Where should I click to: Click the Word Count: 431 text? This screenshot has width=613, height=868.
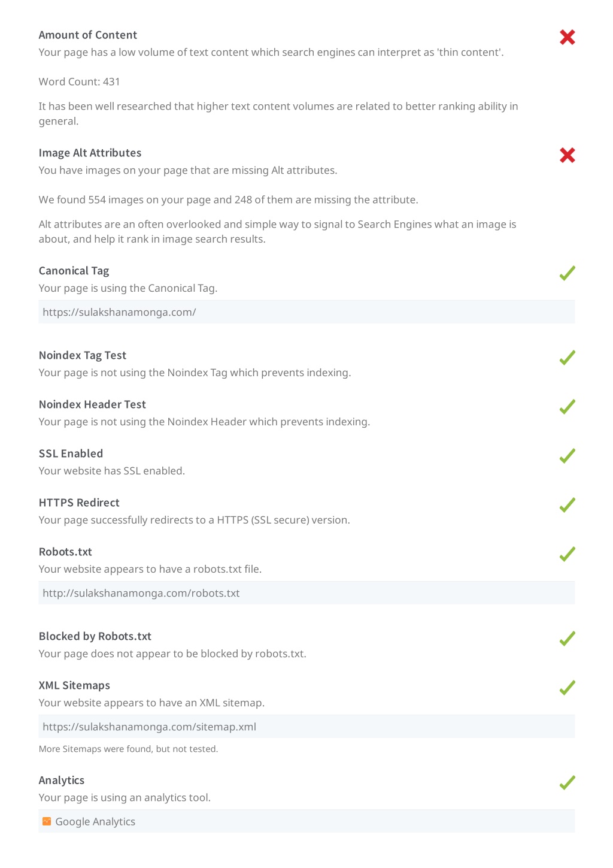[79, 81]
